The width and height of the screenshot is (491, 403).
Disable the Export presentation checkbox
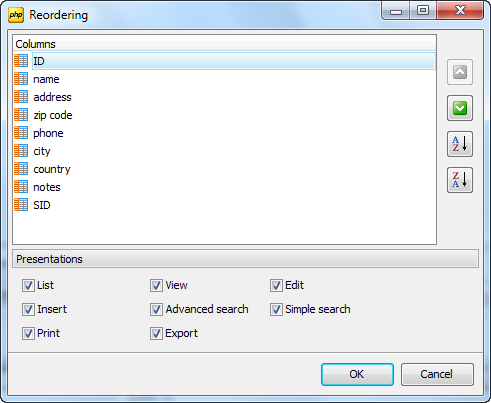pos(156,333)
